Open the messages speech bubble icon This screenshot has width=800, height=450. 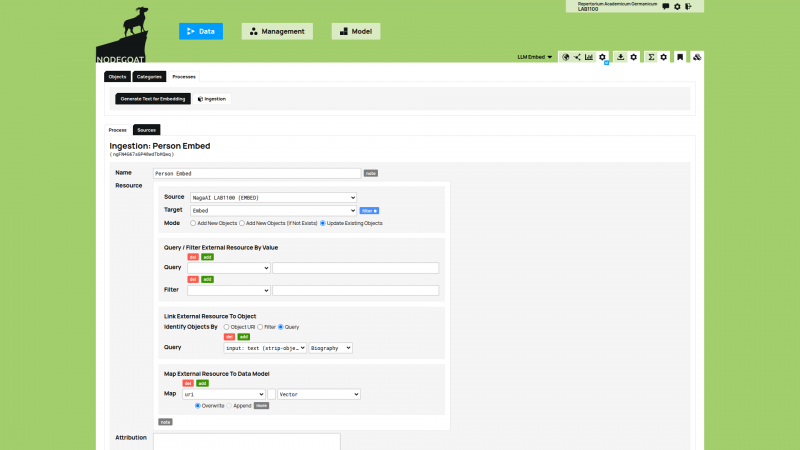666,6
